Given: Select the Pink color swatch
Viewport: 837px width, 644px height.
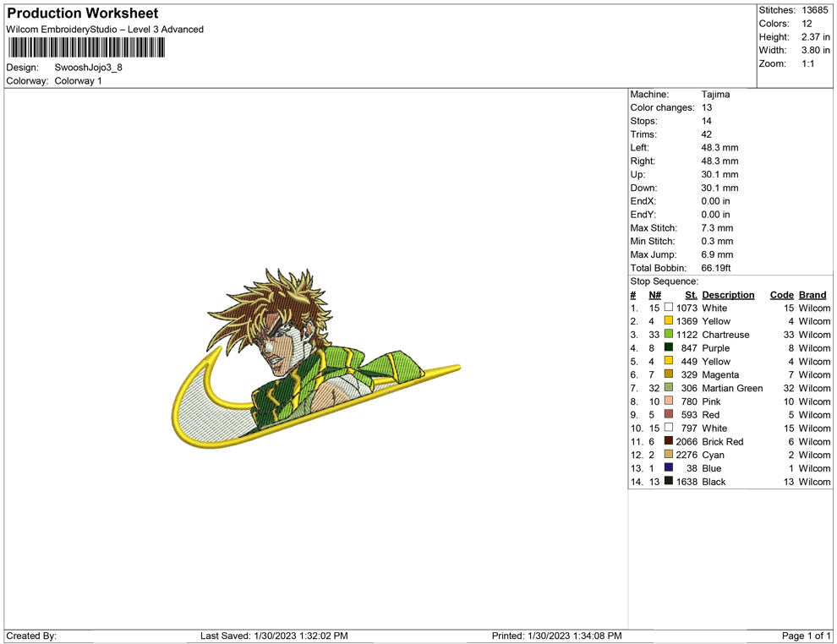Looking at the screenshot, I should click(668, 401).
